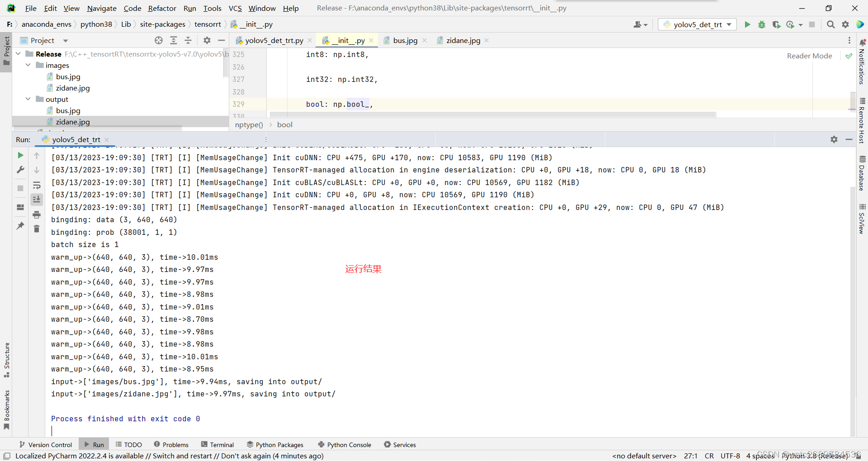The image size is (868, 462).
Task: Open TODO tool window
Action: click(x=129, y=445)
